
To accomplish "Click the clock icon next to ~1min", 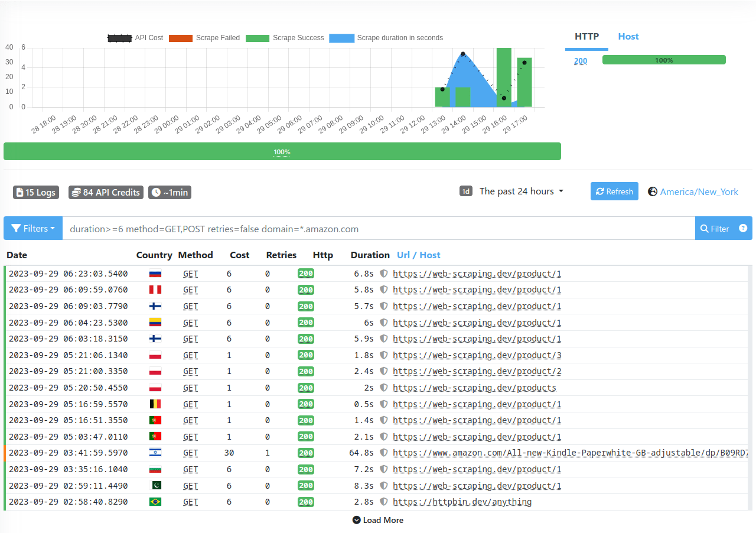I will pos(155,192).
